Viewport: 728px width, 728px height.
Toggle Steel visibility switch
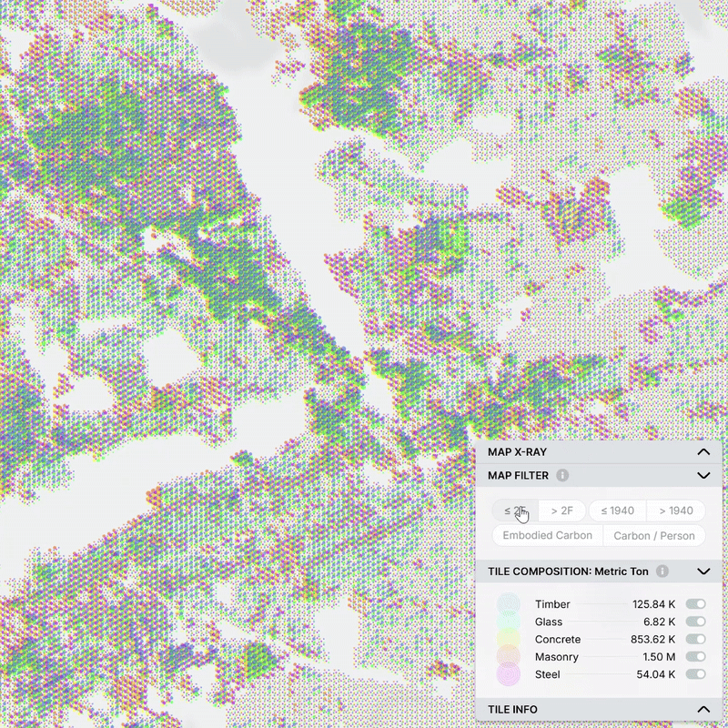coord(696,674)
